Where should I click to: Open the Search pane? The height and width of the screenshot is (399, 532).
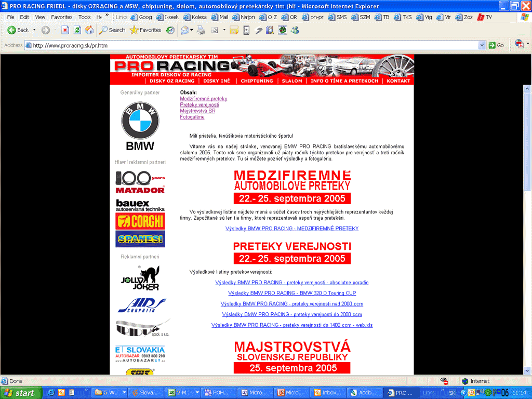pos(112,30)
